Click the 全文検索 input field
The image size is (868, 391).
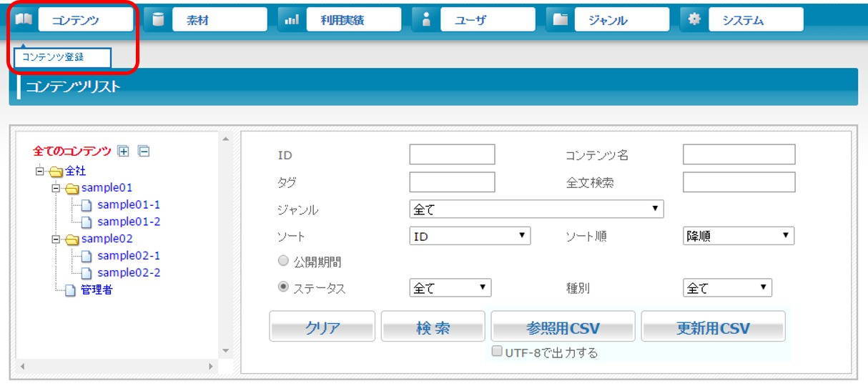pyautogui.click(x=738, y=182)
